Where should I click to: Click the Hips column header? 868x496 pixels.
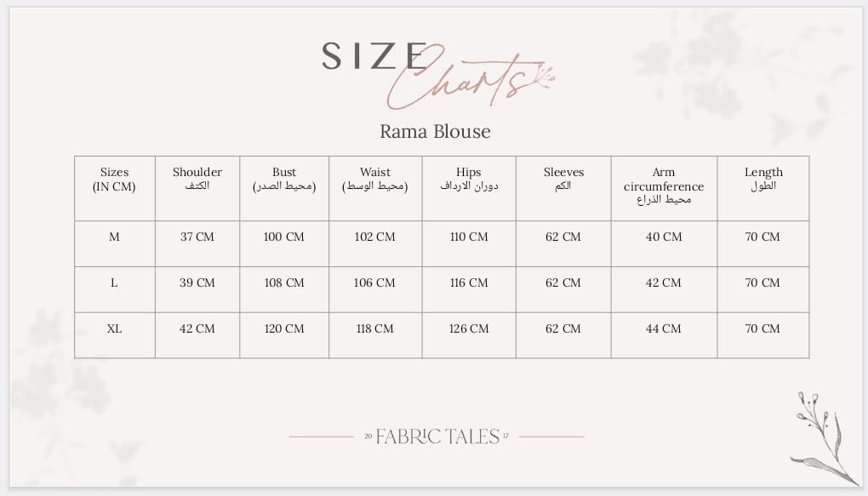click(x=469, y=180)
